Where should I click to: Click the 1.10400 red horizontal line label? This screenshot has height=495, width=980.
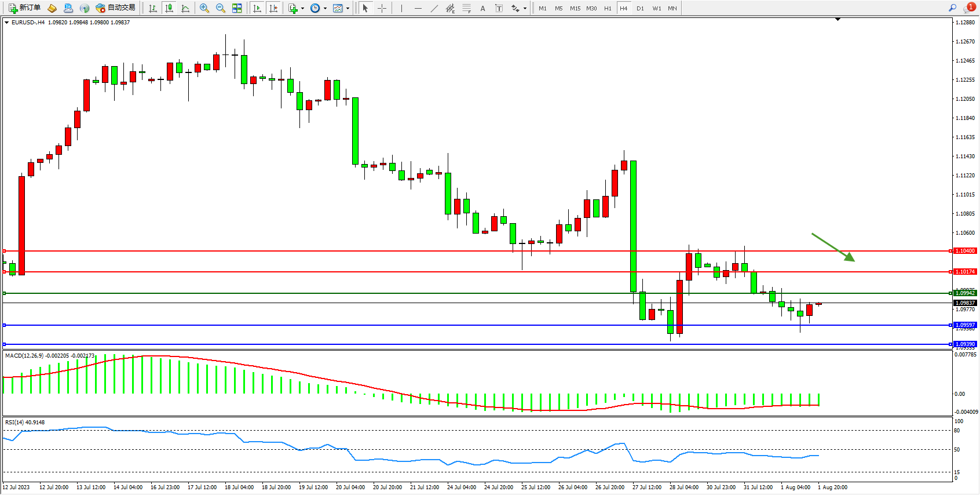tap(965, 251)
